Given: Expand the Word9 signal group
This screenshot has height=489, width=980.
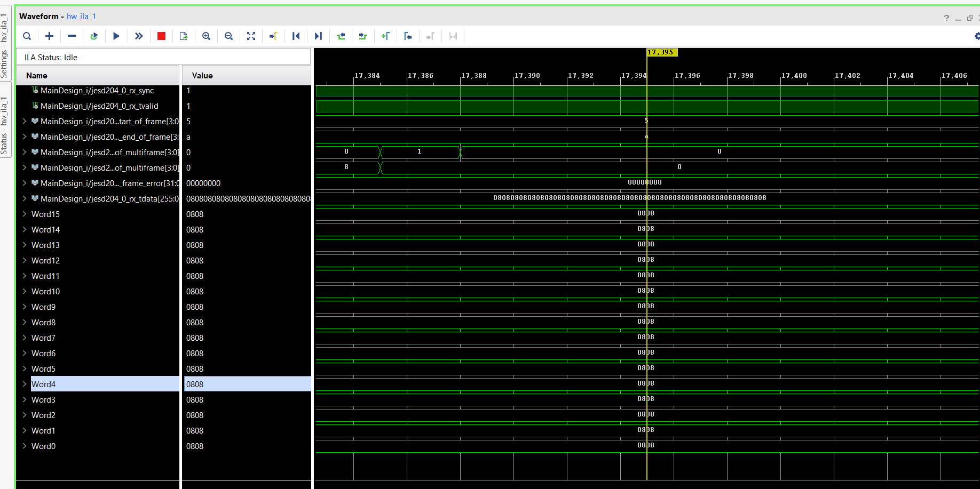Looking at the screenshot, I should tap(25, 307).
